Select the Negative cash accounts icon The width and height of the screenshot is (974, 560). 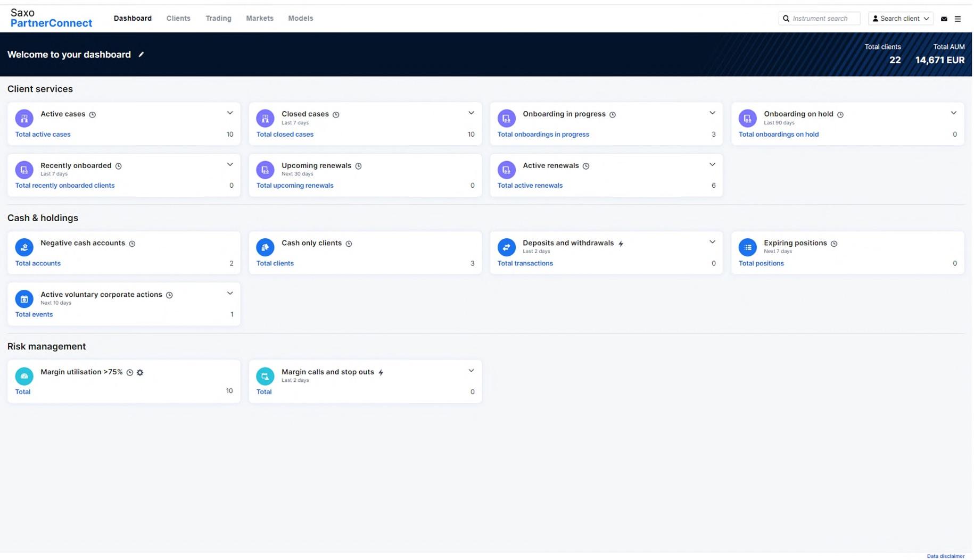24,247
